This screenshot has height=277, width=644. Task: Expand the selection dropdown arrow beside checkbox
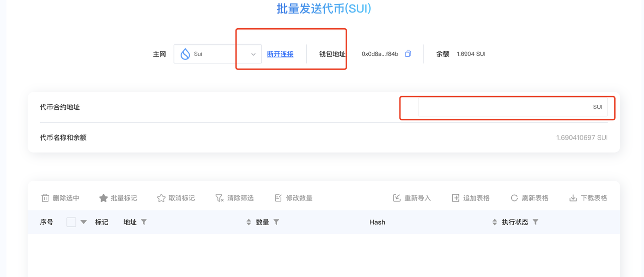tap(84, 222)
